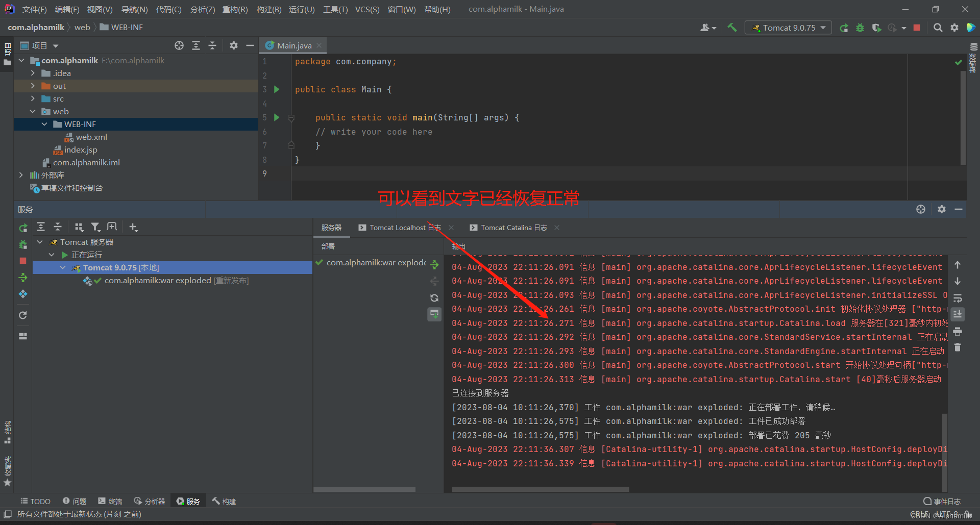Toggle scroll to end in console

click(x=958, y=314)
